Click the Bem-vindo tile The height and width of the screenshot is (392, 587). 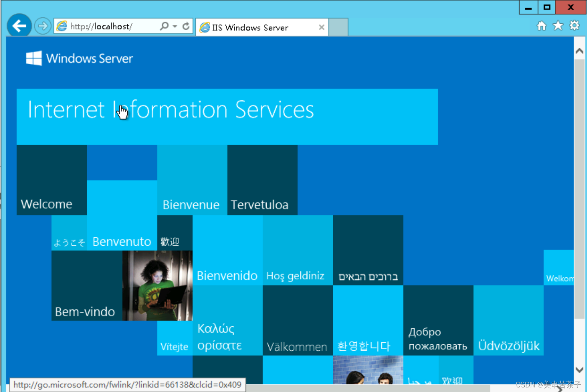(87, 286)
